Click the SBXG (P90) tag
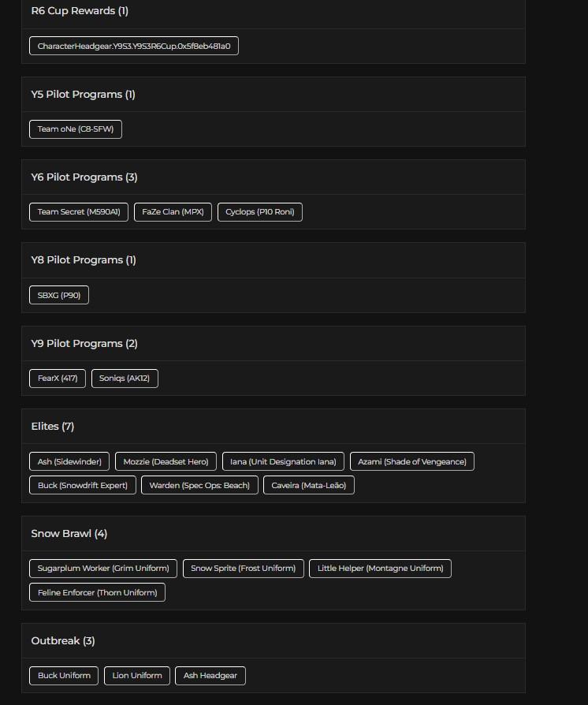This screenshot has height=705, width=588. click(59, 295)
